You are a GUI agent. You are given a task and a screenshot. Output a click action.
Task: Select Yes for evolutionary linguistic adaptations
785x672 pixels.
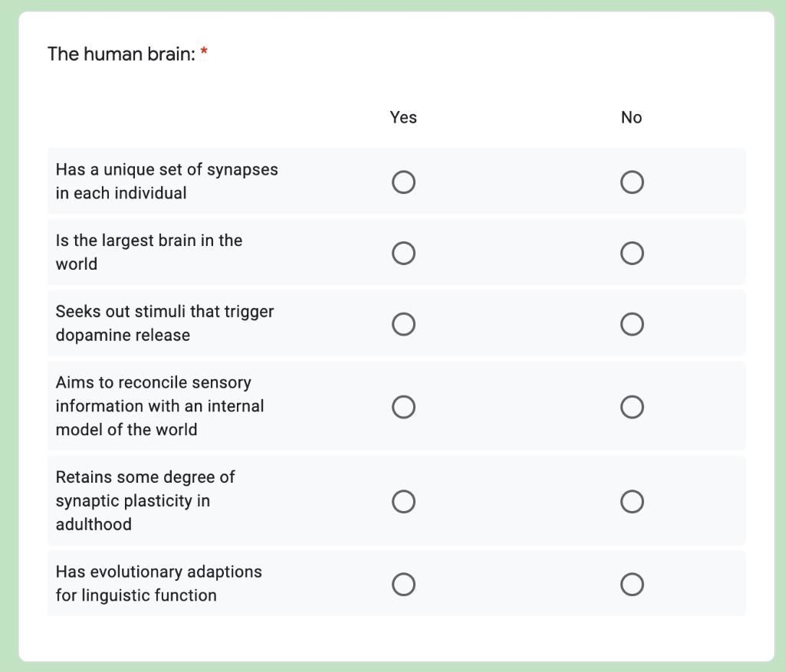[404, 584]
